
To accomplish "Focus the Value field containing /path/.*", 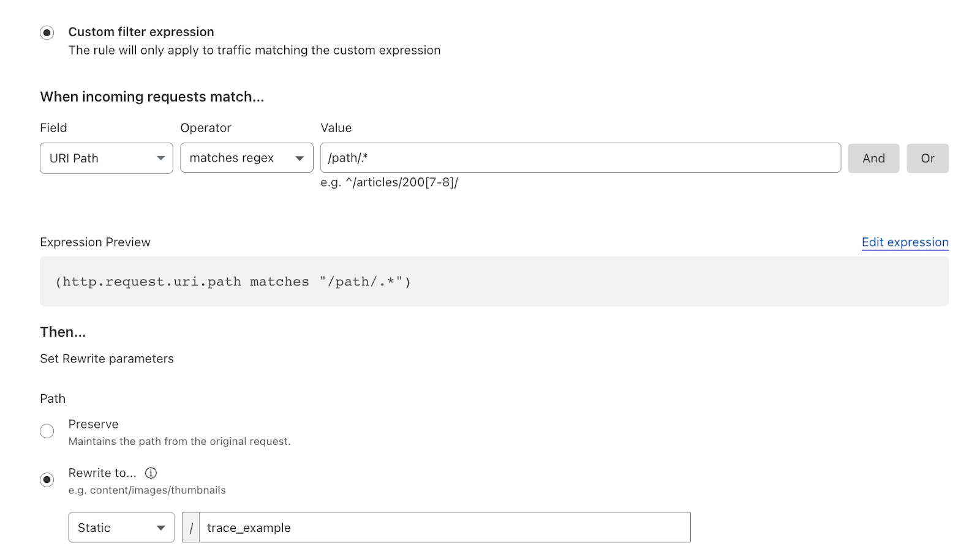I will click(x=580, y=158).
